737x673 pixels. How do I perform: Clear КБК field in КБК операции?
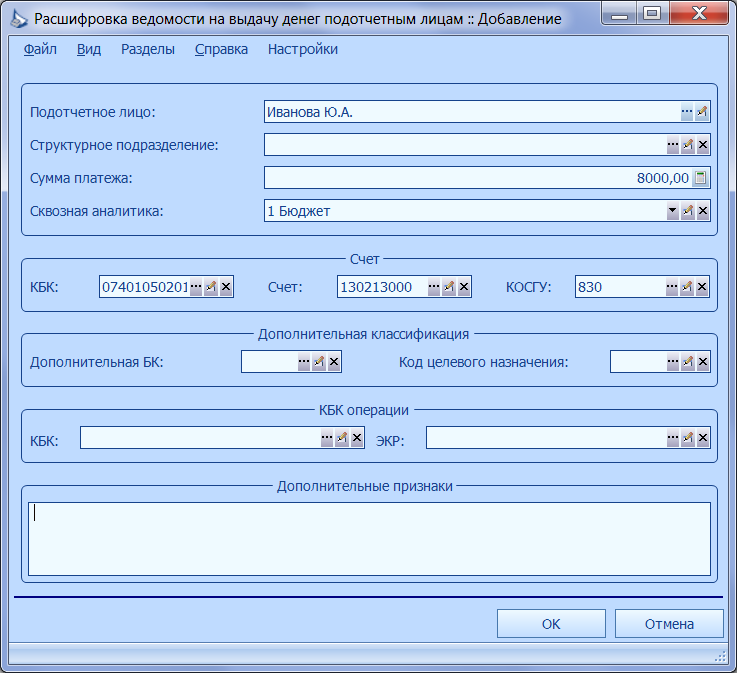tap(357, 438)
